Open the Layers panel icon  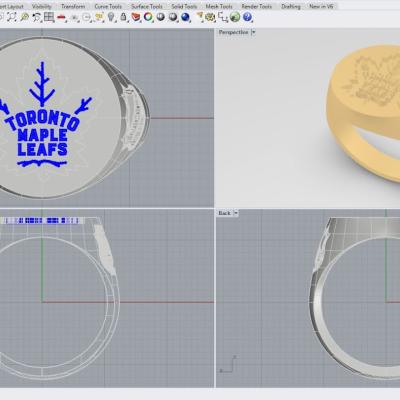[x=136, y=17]
